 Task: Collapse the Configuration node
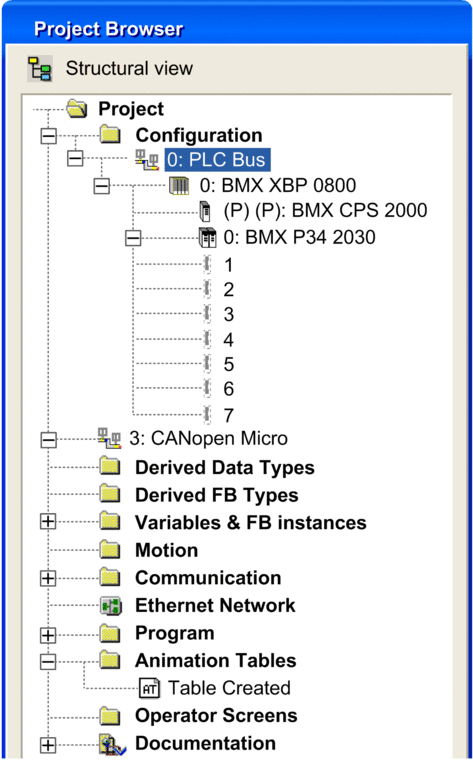[48, 136]
